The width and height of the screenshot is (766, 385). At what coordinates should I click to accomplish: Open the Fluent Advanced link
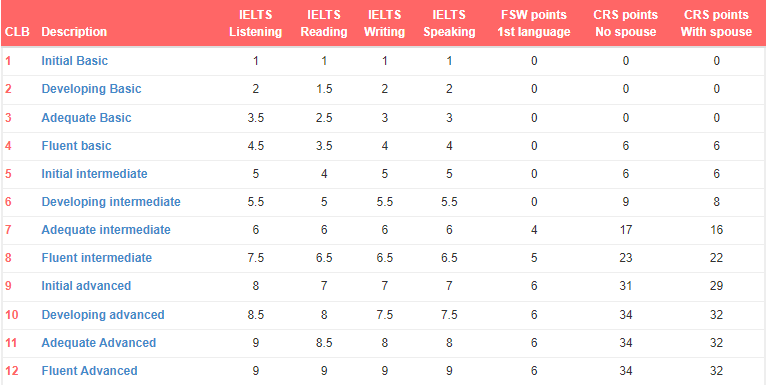pos(89,371)
